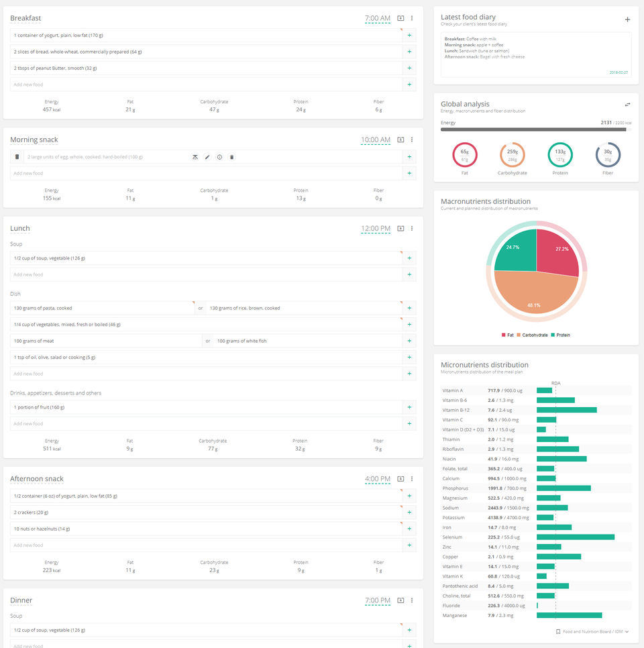Edit the hard-boiled egg entry with the pencil icon

pyautogui.click(x=207, y=157)
